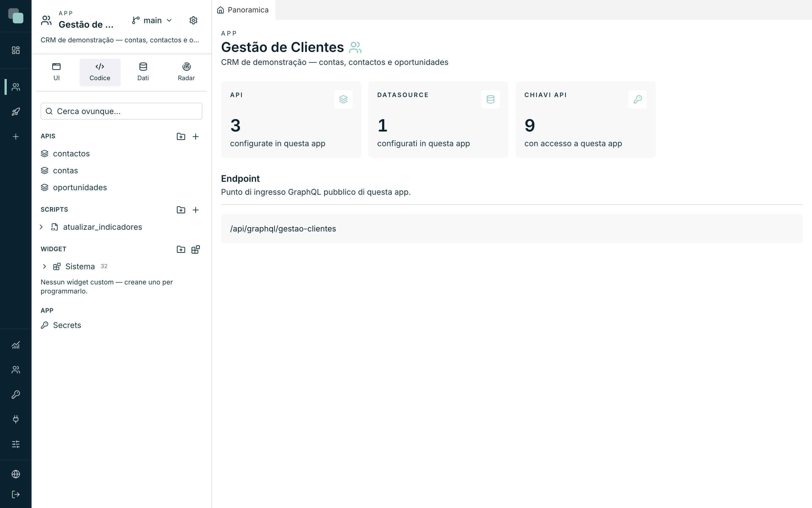Open the sliders settings icon in sidebar
This screenshot has width=812, height=508.
(x=16, y=444)
